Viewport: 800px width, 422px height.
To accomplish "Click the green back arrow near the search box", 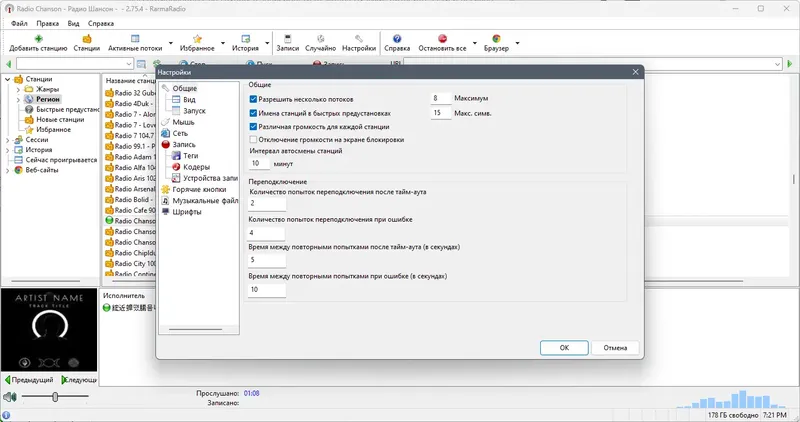I will point(8,64).
